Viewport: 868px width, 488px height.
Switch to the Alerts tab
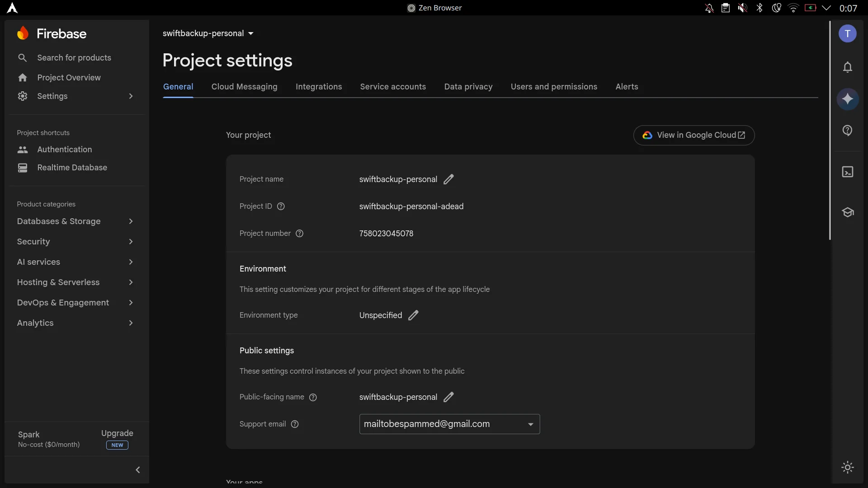(627, 87)
